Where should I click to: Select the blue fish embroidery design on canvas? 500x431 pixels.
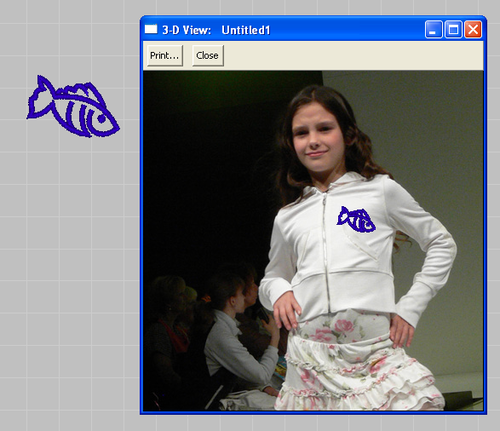73,107
